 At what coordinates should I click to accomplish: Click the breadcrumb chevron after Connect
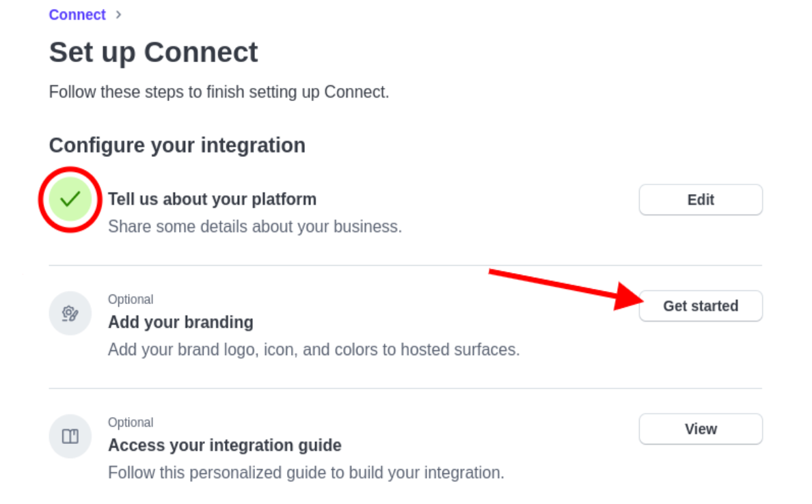[118, 14]
